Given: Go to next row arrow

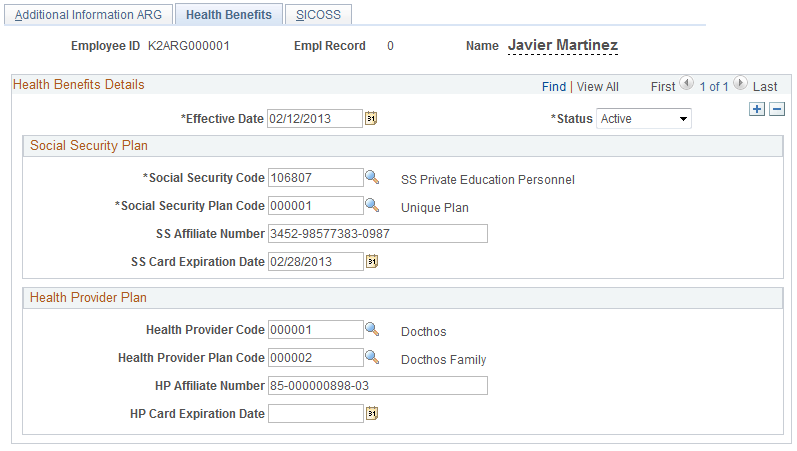Looking at the screenshot, I should tap(740, 86).
